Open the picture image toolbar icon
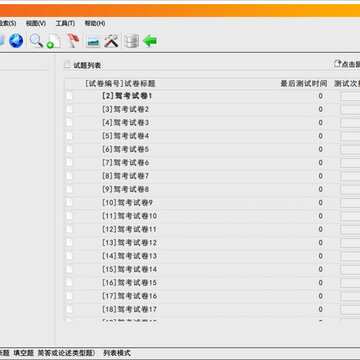 [x=93, y=42]
